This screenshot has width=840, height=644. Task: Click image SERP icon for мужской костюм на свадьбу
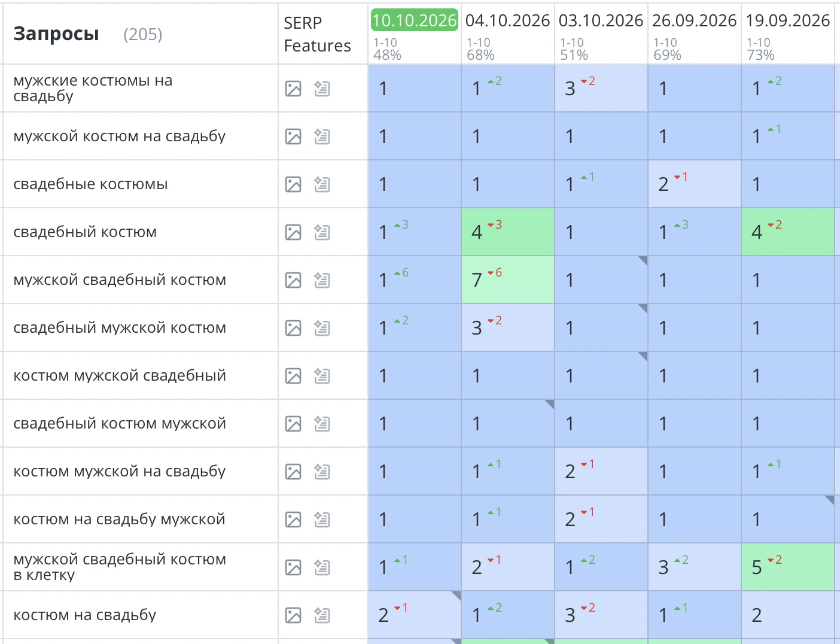(293, 136)
